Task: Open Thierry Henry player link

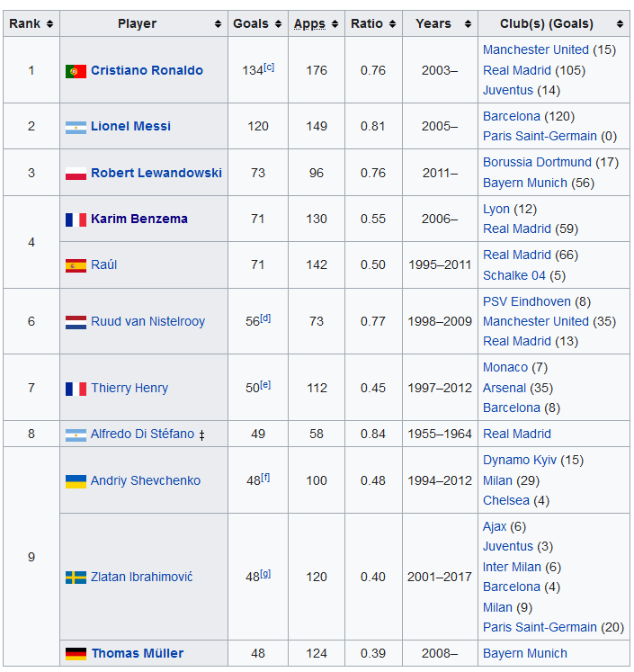Action: tap(129, 388)
